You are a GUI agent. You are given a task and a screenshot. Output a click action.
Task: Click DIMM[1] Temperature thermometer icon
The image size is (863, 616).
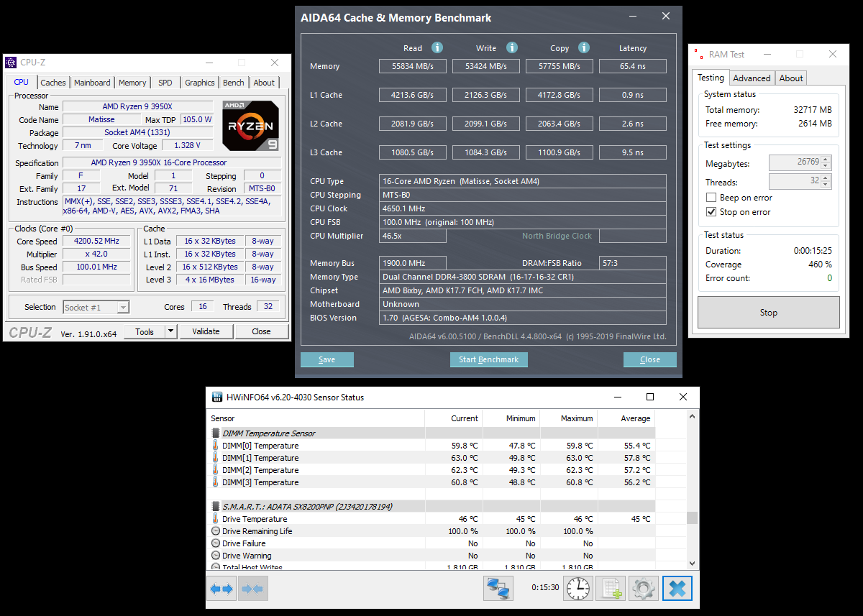point(215,458)
